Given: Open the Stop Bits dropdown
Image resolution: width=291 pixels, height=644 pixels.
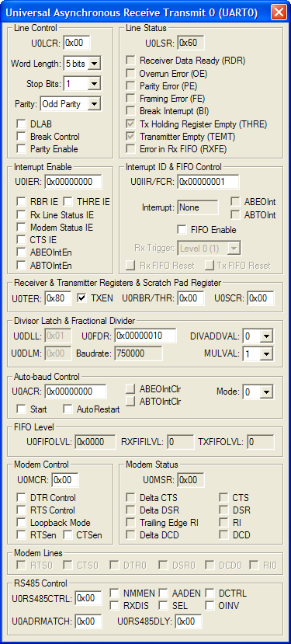Looking at the screenshot, I should [95, 84].
